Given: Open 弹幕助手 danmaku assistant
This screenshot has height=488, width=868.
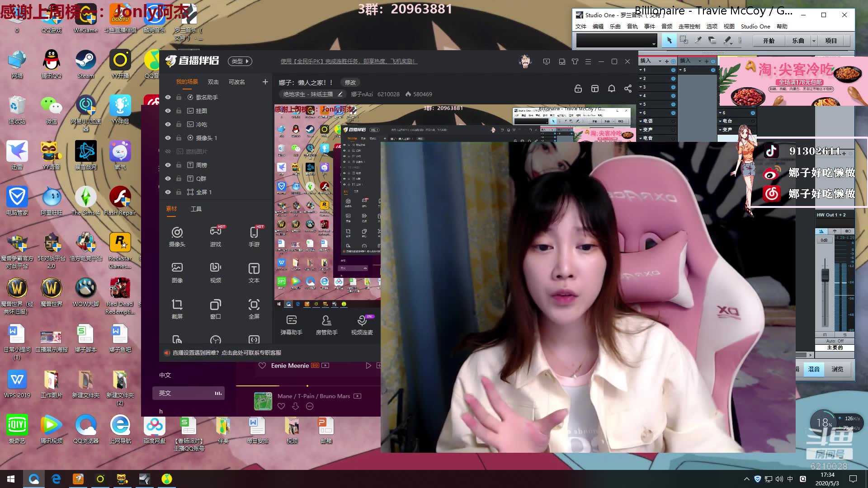Looking at the screenshot, I should pos(291,324).
